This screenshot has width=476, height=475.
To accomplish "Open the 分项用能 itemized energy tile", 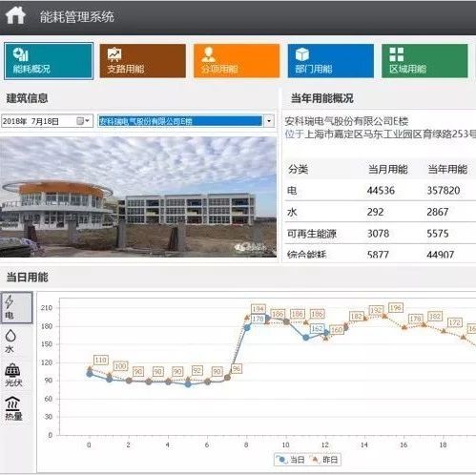I will pyautogui.click(x=237, y=61).
